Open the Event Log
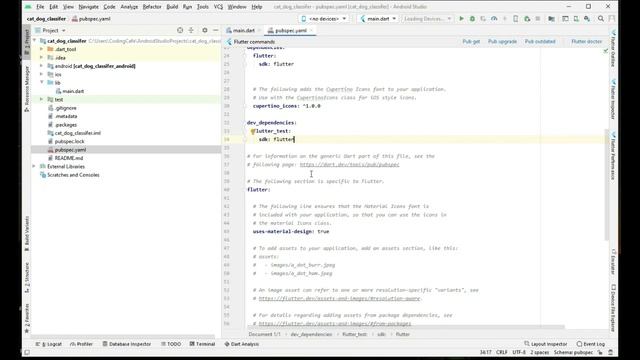This screenshot has height=360, width=640. (591, 344)
